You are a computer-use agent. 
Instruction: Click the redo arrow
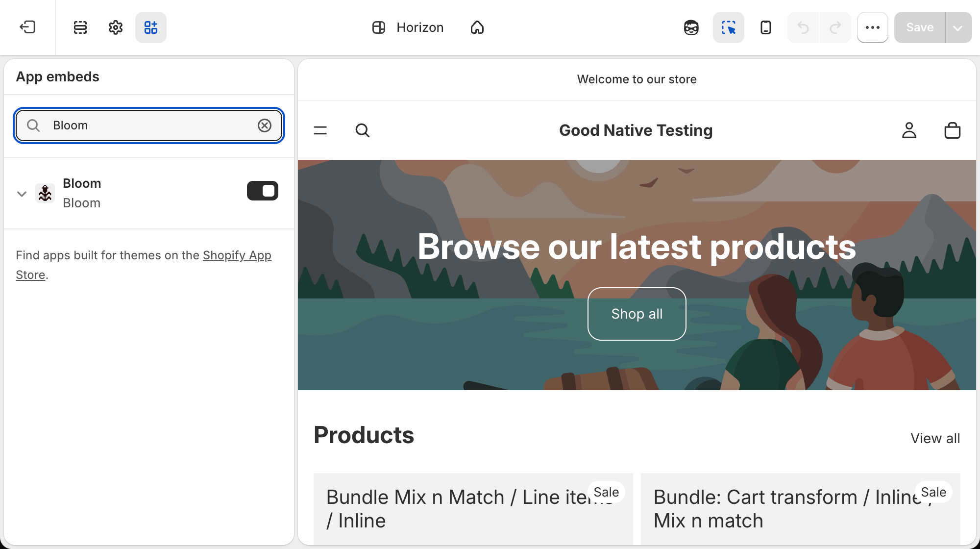(x=835, y=27)
